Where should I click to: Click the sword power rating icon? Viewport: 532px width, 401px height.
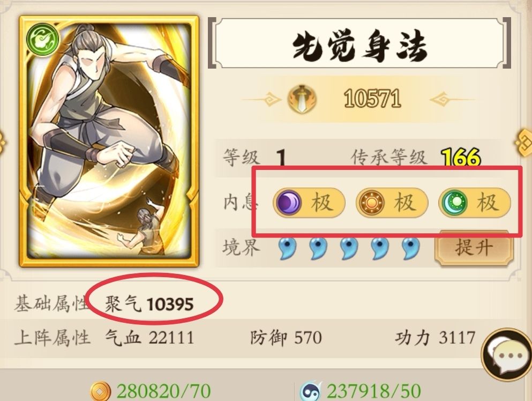(x=302, y=99)
